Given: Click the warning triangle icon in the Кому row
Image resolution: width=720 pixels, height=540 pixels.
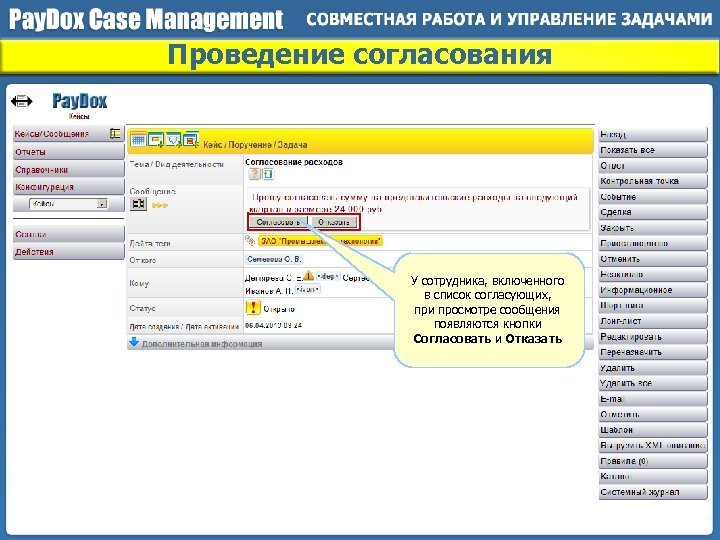Looking at the screenshot, I should pos(309,276).
